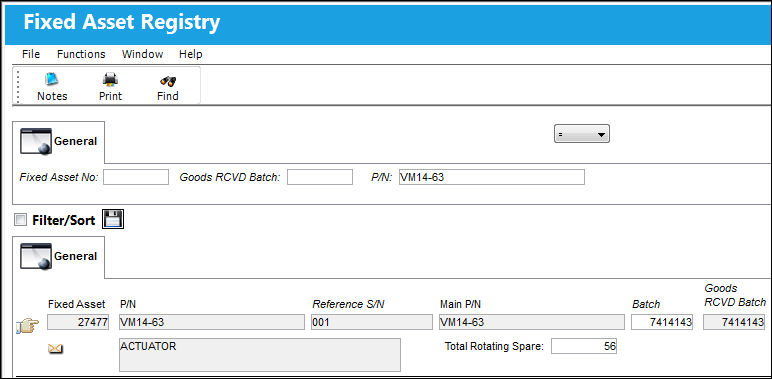Click the upper General tab window icon

tap(36, 142)
